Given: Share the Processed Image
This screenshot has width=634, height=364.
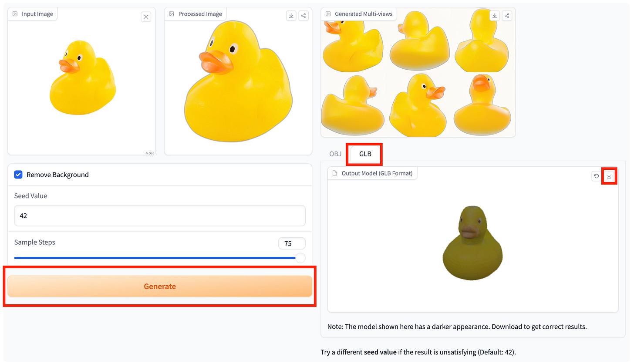Looking at the screenshot, I should [x=304, y=15].
